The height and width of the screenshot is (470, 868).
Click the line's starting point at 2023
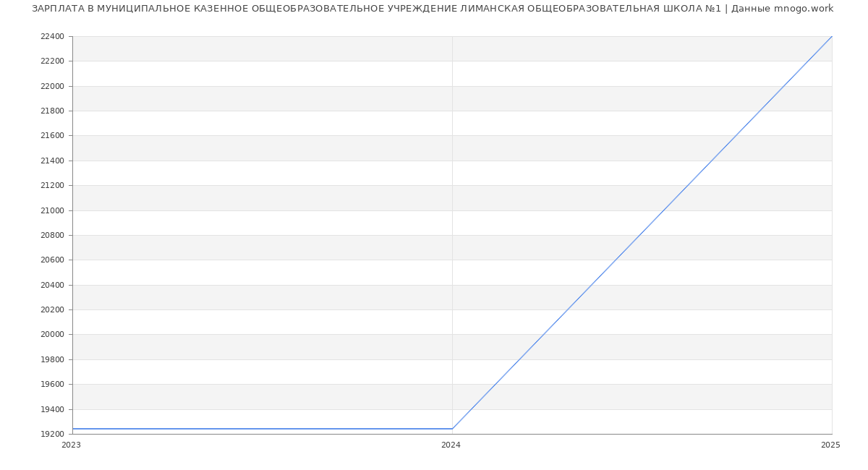pos(73,429)
